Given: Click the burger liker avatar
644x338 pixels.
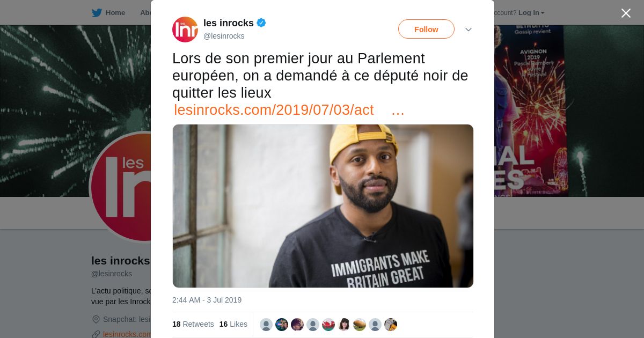Looking at the screenshot, I should pos(360,325).
